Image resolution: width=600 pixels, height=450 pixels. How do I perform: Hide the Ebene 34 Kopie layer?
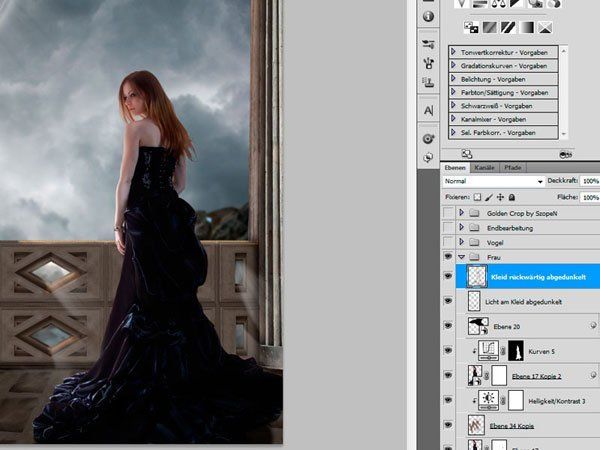click(x=448, y=425)
